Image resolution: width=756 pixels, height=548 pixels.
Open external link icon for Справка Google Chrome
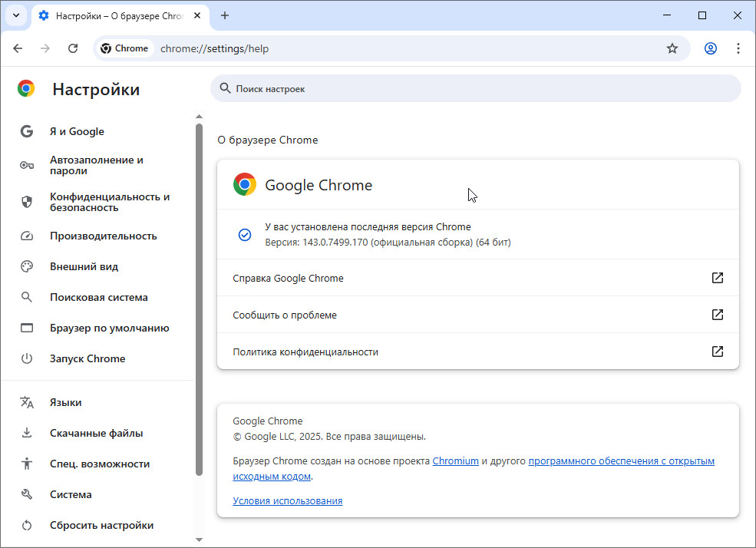(x=718, y=278)
